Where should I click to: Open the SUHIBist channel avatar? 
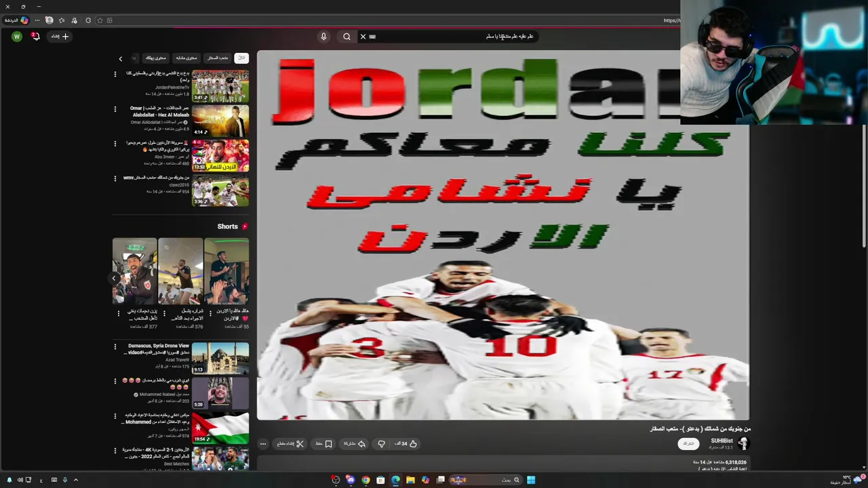click(x=743, y=444)
